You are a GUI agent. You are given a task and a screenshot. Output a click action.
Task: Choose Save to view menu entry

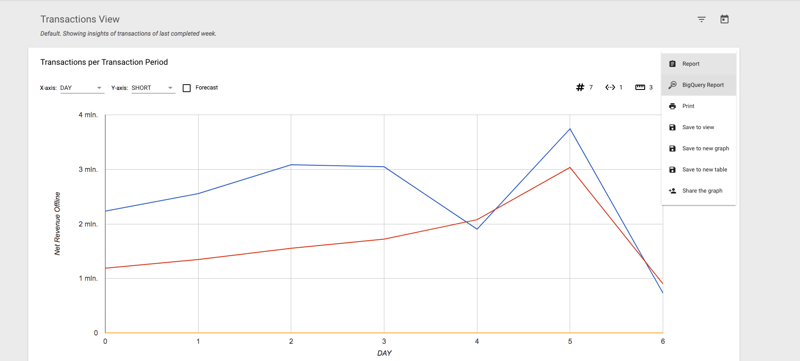[698, 127]
